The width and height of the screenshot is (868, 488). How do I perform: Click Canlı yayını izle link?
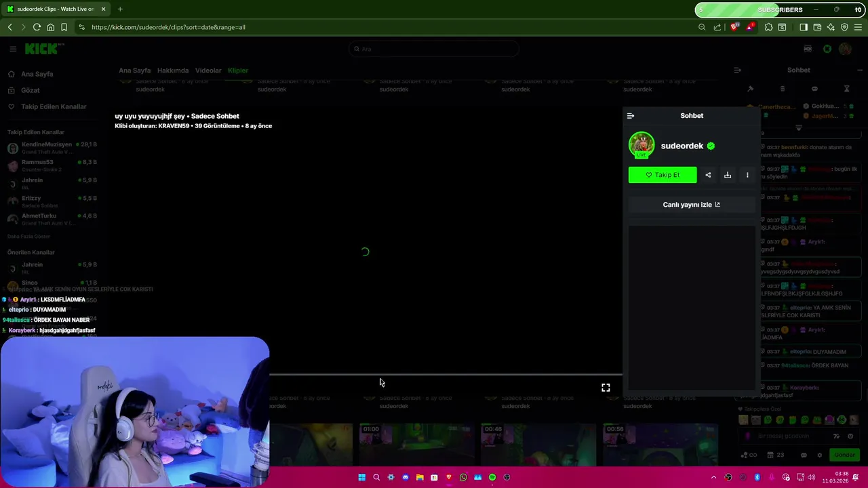(692, 205)
